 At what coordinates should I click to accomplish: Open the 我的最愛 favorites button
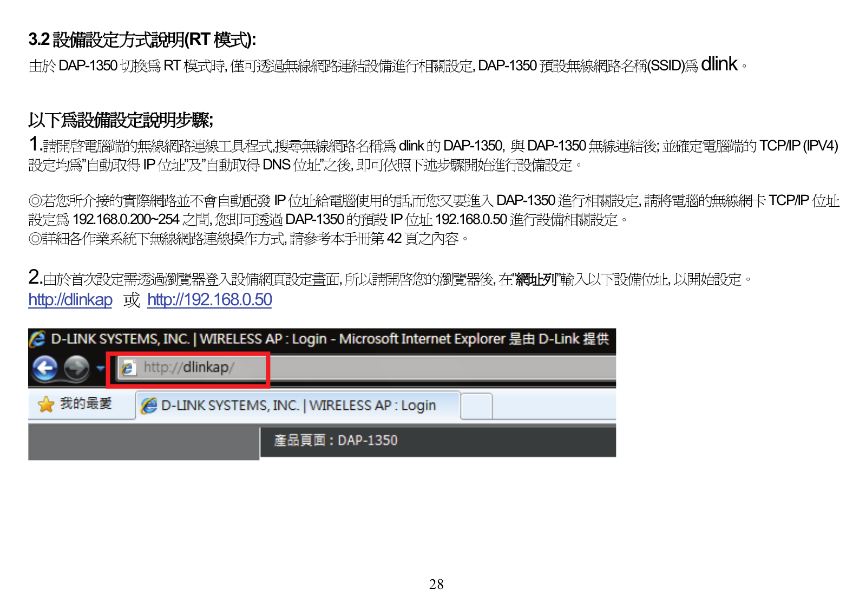(x=75, y=404)
